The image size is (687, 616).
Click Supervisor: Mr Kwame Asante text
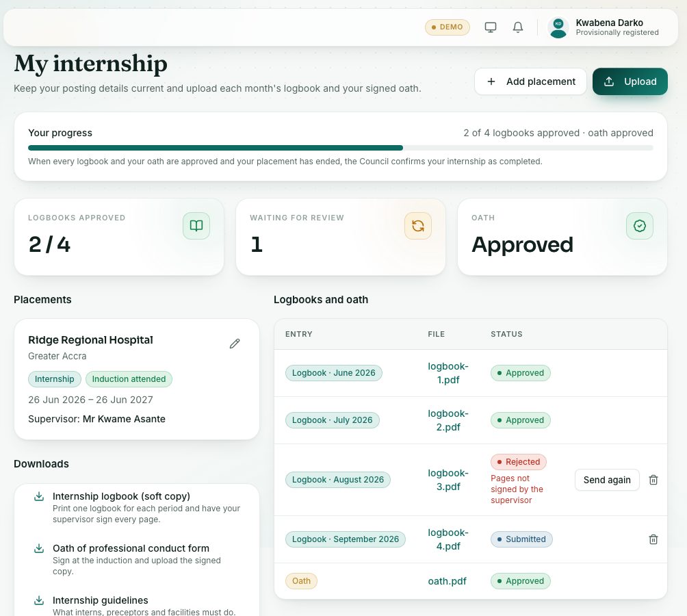(97, 419)
